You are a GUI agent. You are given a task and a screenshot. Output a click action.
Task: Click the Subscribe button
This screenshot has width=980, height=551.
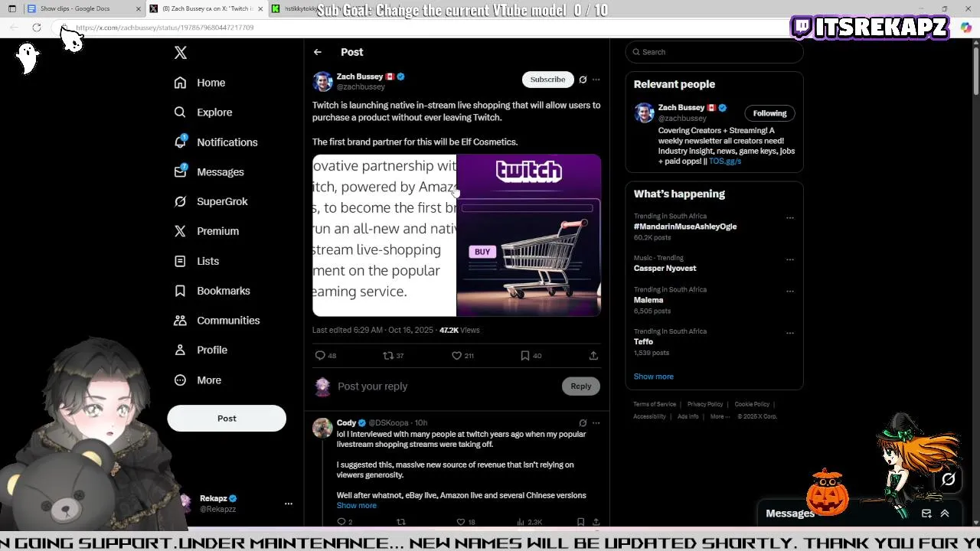[547, 80]
